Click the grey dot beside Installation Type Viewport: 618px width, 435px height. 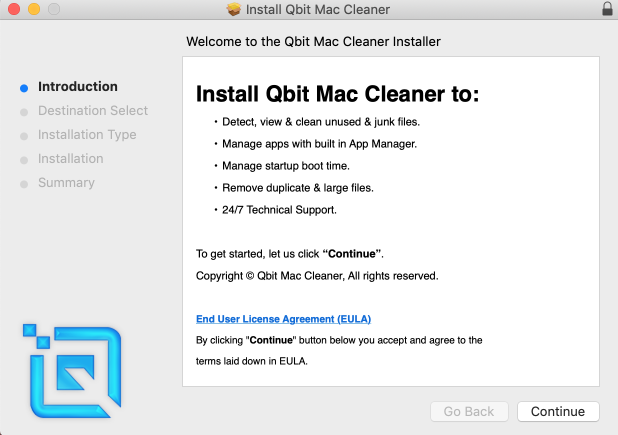pyautogui.click(x=25, y=135)
